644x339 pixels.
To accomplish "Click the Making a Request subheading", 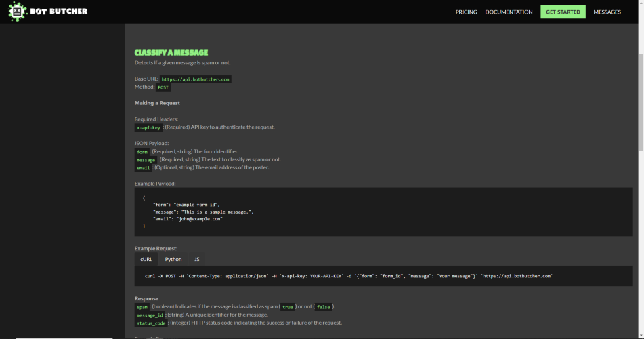I will tap(157, 103).
